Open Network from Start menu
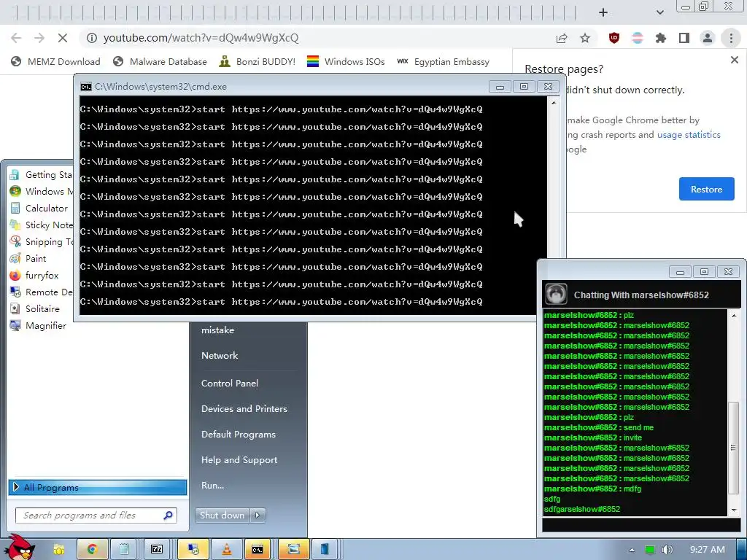Image resolution: width=747 pixels, height=560 pixels. point(220,355)
